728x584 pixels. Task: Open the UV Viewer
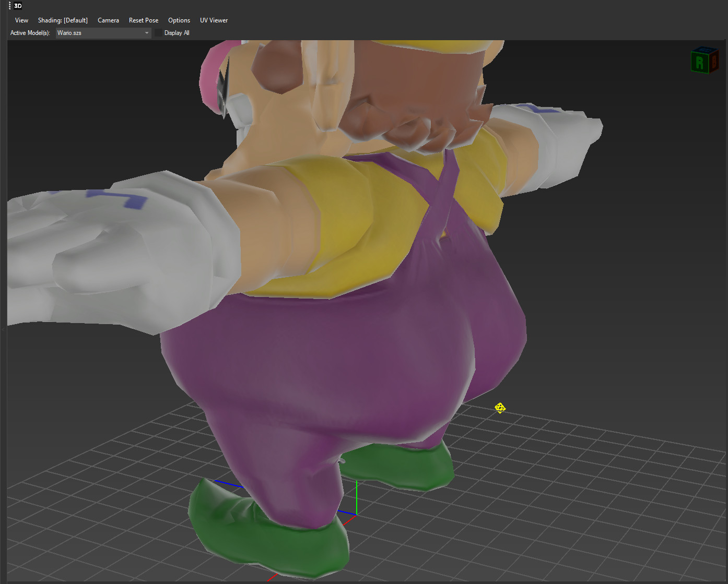point(214,20)
